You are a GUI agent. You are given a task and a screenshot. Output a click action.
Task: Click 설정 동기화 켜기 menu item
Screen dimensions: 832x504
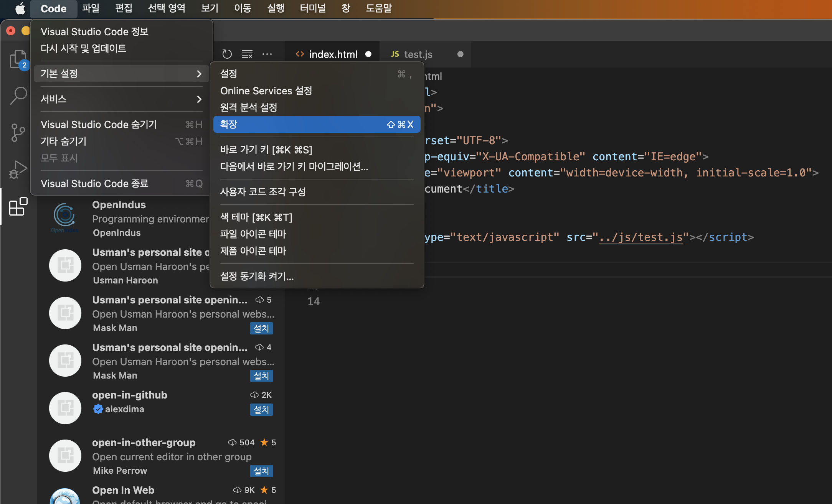(x=257, y=276)
